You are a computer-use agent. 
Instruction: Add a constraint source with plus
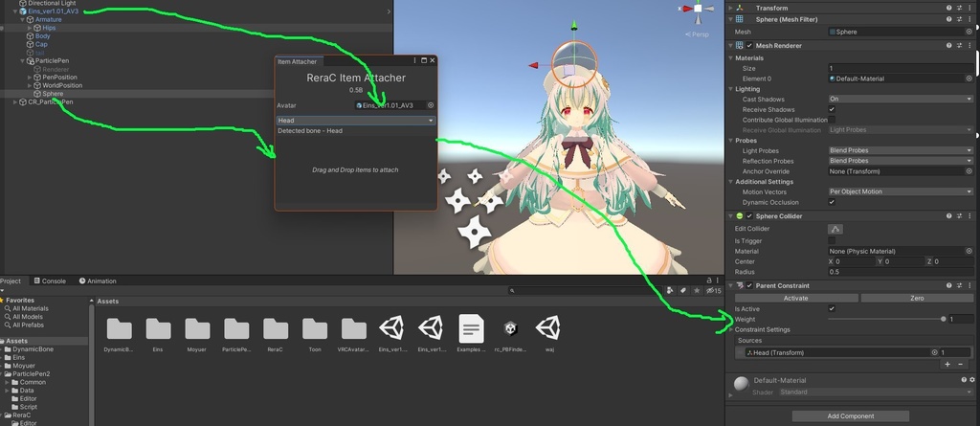tap(947, 364)
